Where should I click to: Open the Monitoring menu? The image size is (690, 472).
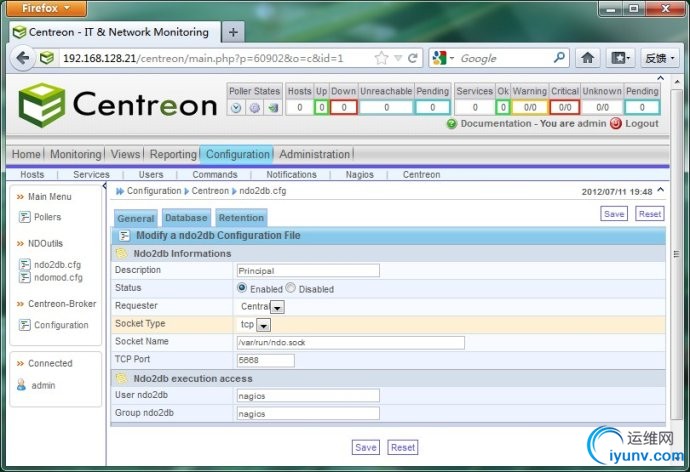tap(76, 154)
